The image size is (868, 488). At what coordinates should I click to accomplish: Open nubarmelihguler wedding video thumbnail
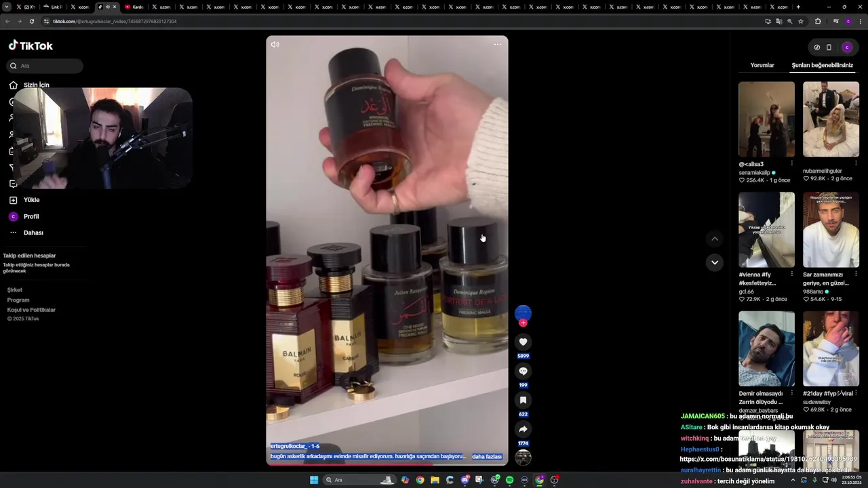pyautogui.click(x=831, y=119)
